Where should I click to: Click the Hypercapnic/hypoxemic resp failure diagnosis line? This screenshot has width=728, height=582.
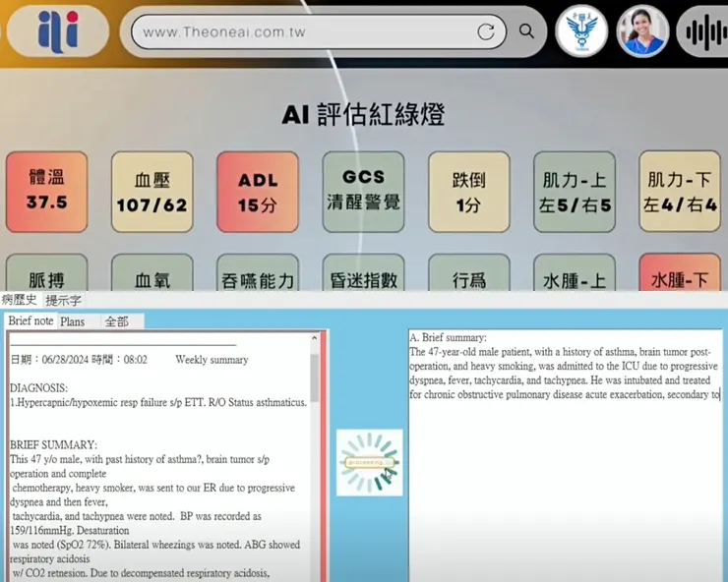pyautogui.click(x=158, y=402)
